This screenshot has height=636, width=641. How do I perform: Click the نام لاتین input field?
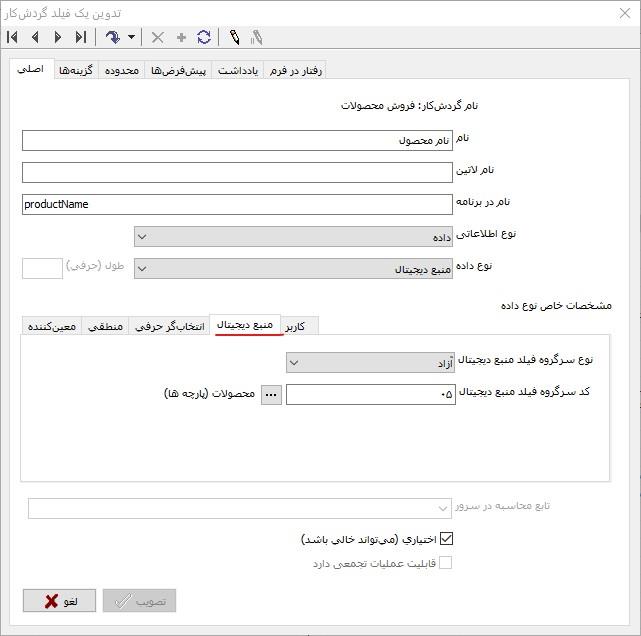pyautogui.click(x=237, y=172)
